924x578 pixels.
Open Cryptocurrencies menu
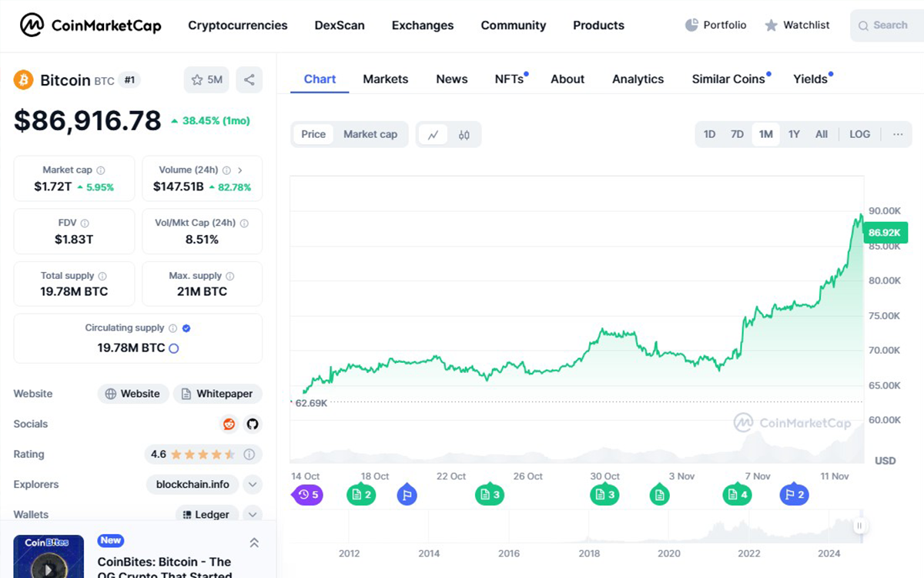[x=238, y=25]
